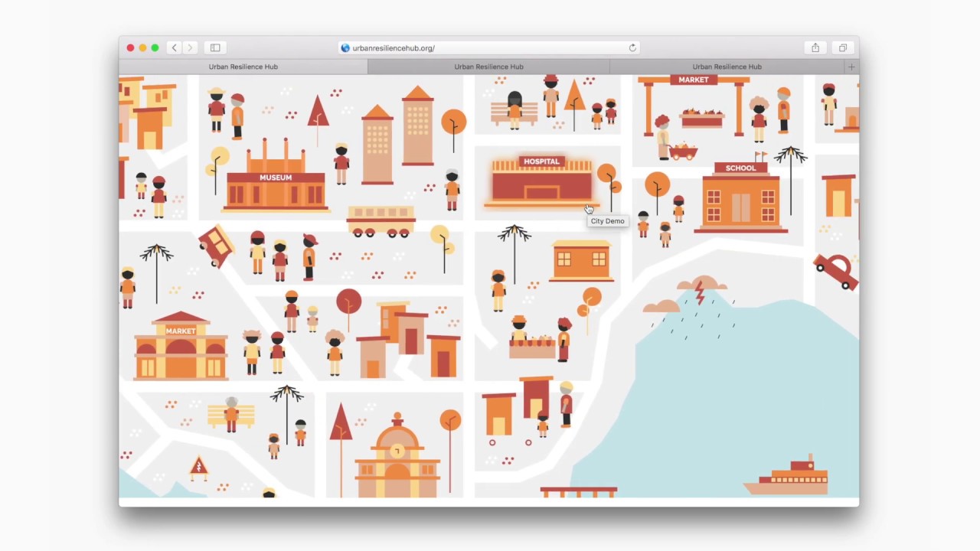Screen dimensions: 980x551
Task: Select the small orange house with windows
Action: coord(581,260)
